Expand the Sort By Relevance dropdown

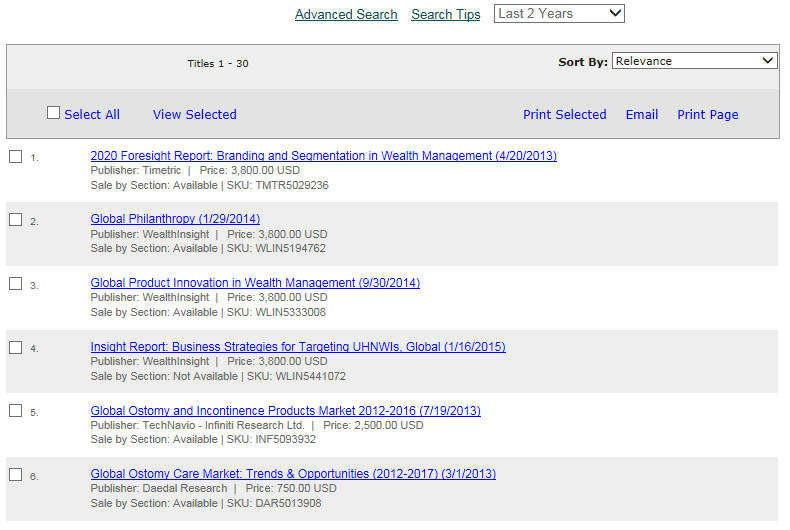click(694, 61)
